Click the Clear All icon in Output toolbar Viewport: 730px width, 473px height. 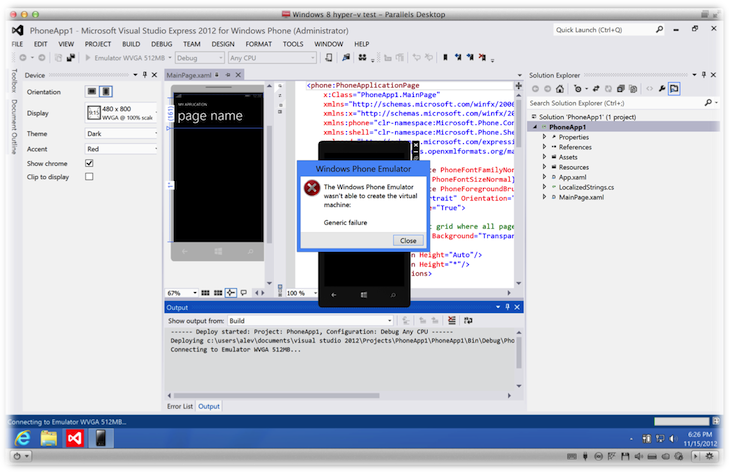pos(451,320)
